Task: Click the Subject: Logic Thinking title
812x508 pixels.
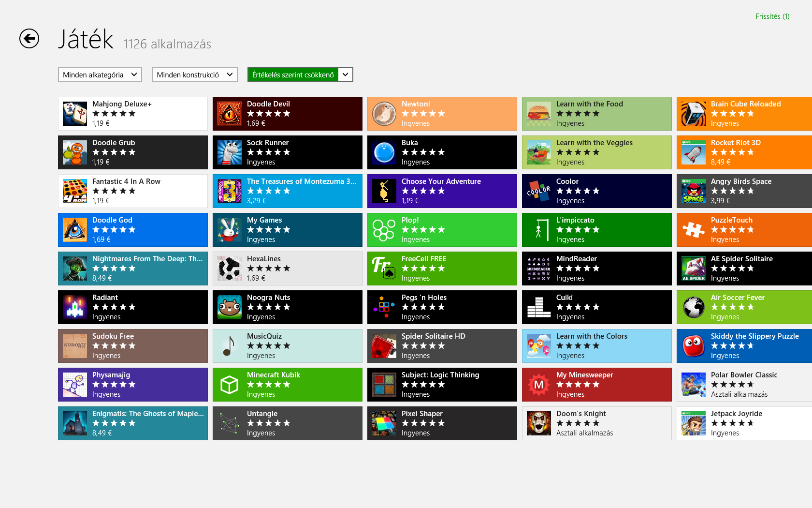Action: [440, 375]
